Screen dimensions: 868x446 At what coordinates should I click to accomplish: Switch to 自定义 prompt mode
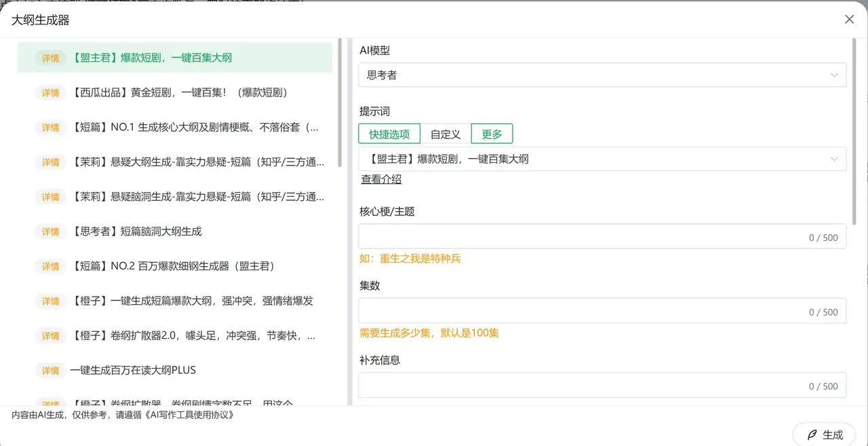click(x=446, y=134)
